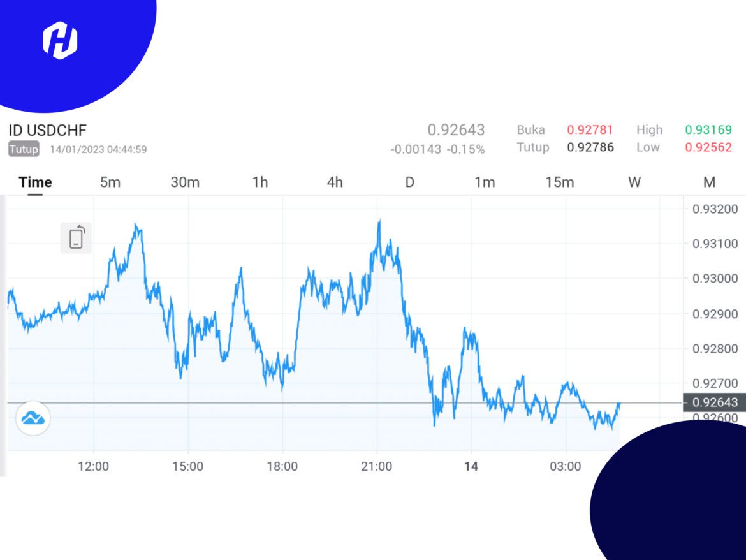Click the ID USDCHF symbol name
The image size is (746, 560).
click(x=48, y=130)
